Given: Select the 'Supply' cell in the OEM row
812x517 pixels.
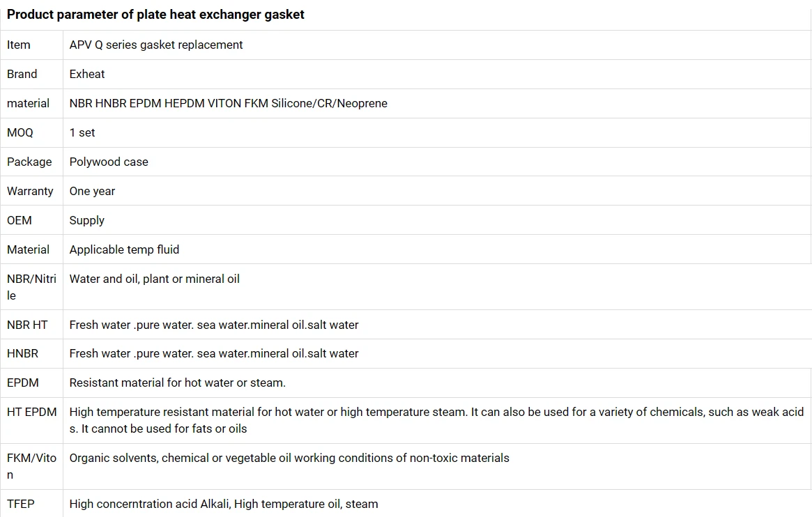Looking at the screenshot, I should click(x=87, y=220).
